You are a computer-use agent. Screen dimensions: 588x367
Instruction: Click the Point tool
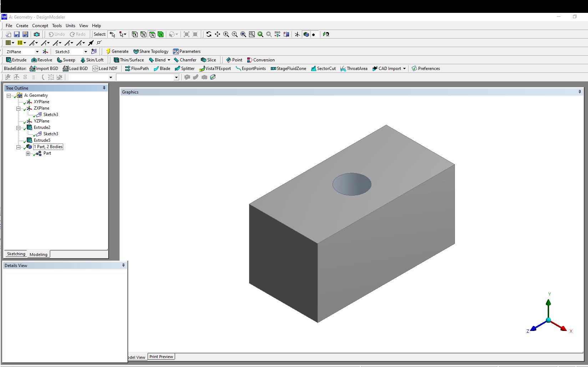pyautogui.click(x=234, y=60)
